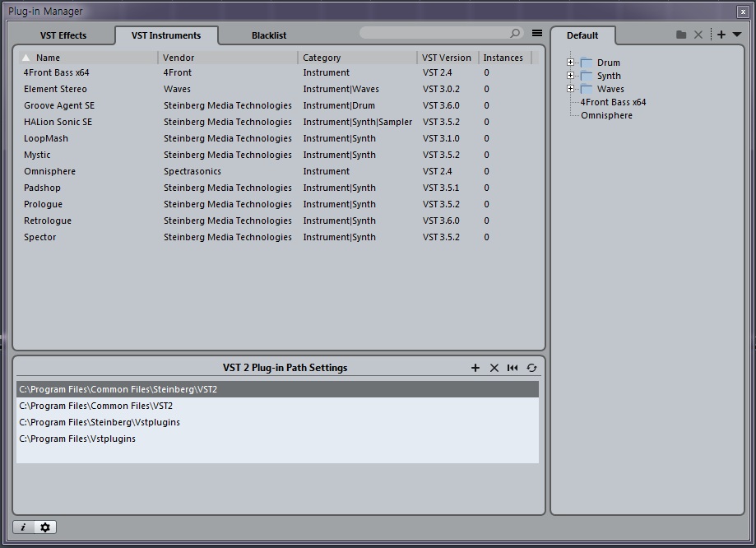Select 4Front Bass x64 in Default collection tree
The width and height of the screenshot is (756, 548).
pos(613,102)
